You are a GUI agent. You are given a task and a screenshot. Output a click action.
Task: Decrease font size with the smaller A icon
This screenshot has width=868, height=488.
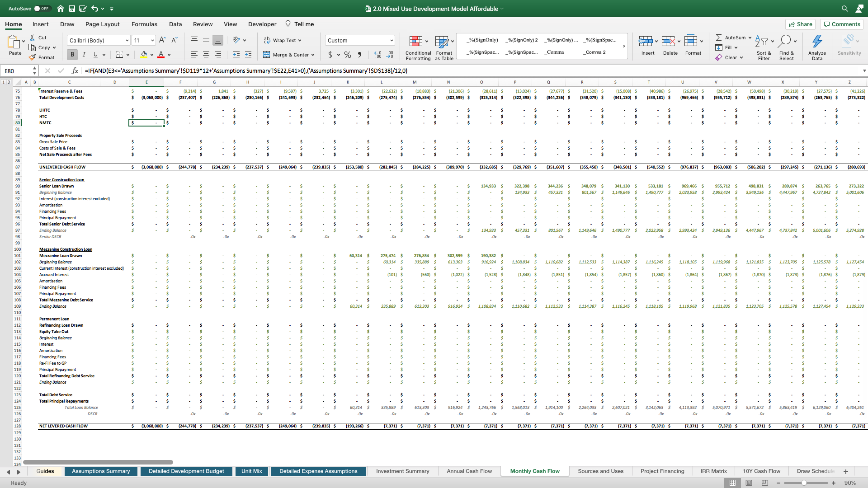(x=175, y=40)
